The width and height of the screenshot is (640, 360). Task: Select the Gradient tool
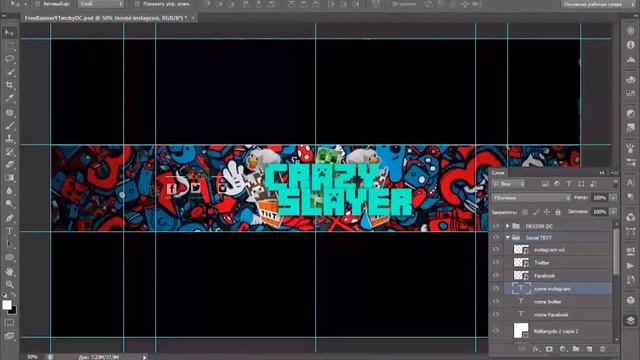pos(10,178)
